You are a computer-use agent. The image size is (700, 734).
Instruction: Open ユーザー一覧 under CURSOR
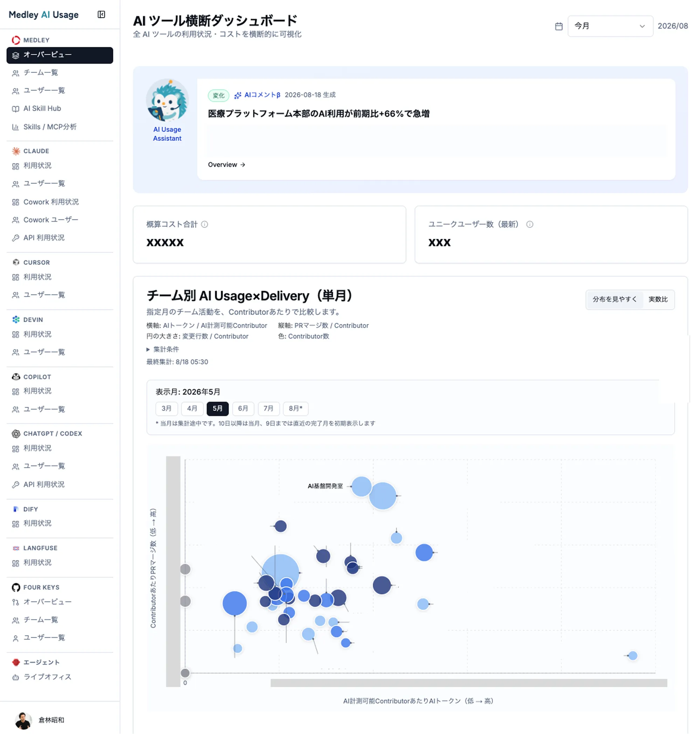(x=60, y=295)
